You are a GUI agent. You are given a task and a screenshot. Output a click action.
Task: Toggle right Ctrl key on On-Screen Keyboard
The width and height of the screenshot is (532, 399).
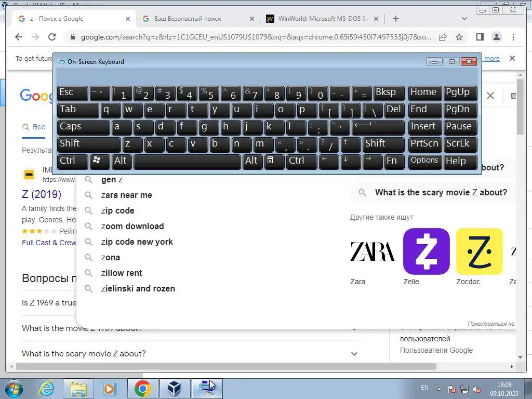302,162
